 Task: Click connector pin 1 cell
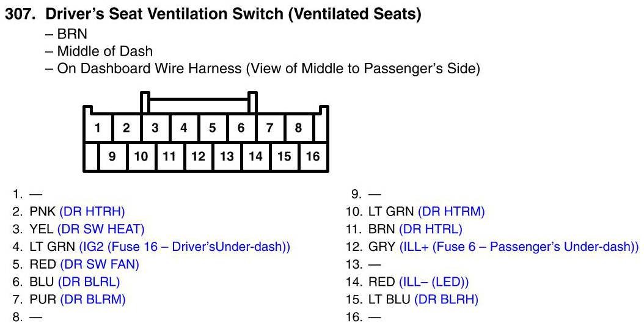(98, 128)
